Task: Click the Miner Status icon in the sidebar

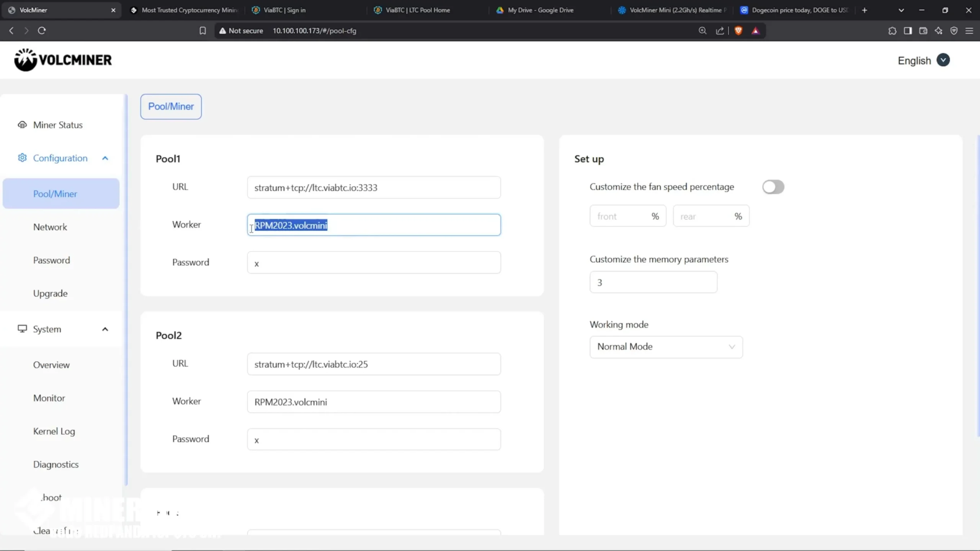Action: coord(22,125)
